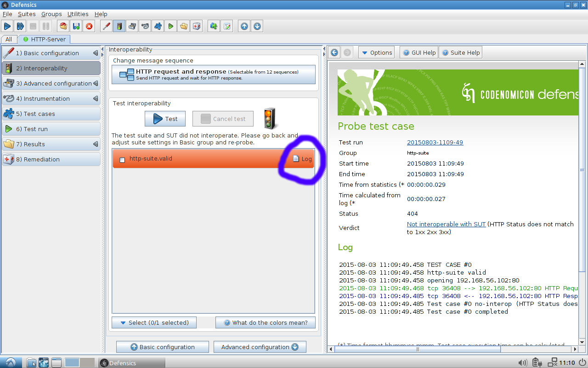Click the Test button
588x368 pixels.
165,119
